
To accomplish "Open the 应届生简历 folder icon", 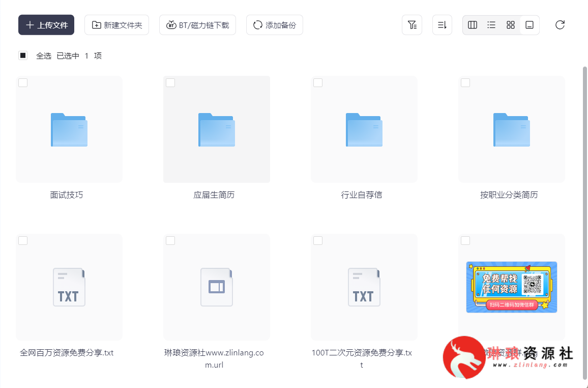I will tap(217, 130).
